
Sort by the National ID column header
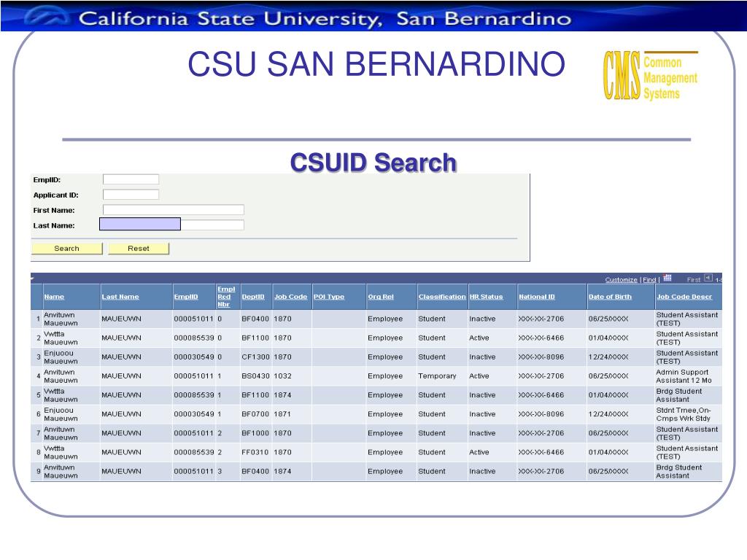pos(537,297)
